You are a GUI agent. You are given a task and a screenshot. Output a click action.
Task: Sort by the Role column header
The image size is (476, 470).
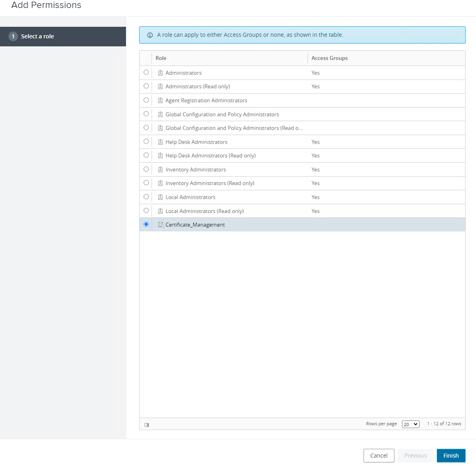point(161,58)
